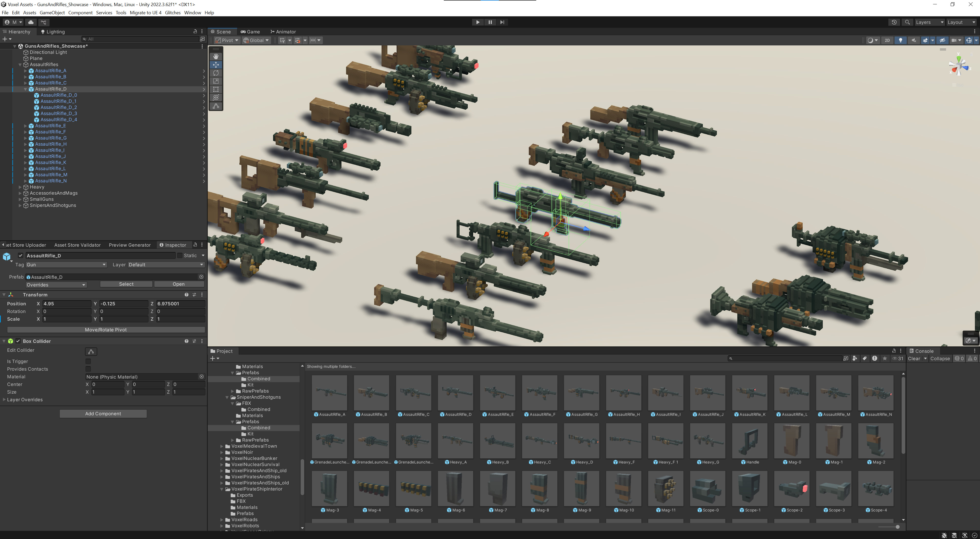Enable the Static checkbox
This screenshot has width=980, height=539.
[180, 256]
